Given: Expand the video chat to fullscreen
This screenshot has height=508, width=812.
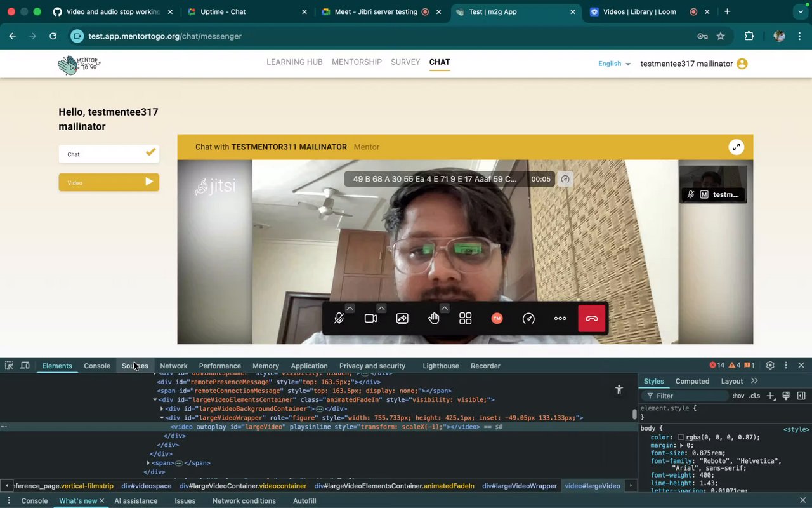Looking at the screenshot, I should point(736,147).
